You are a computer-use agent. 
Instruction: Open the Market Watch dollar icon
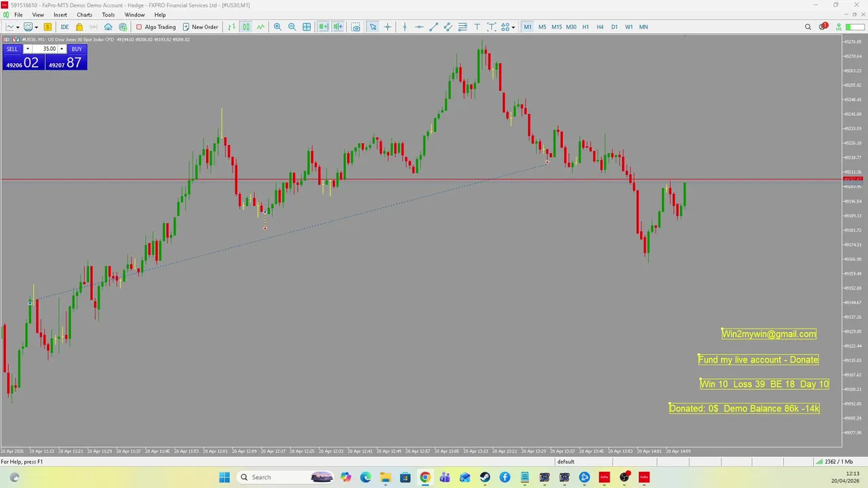(x=47, y=27)
